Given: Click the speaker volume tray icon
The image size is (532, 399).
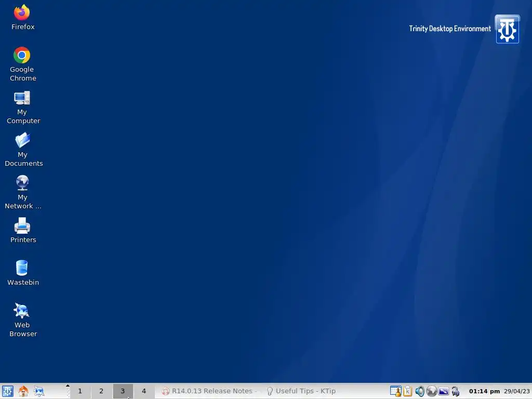Looking at the screenshot, I should tap(420, 391).
